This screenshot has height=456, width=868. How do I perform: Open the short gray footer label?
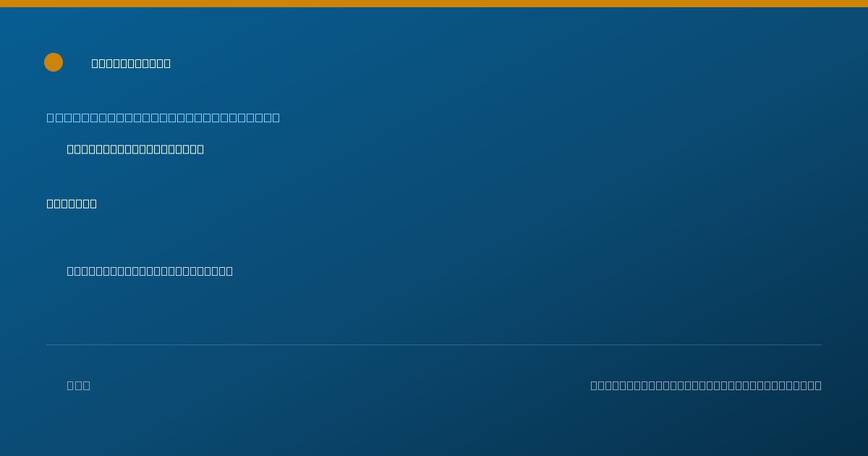(x=79, y=385)
